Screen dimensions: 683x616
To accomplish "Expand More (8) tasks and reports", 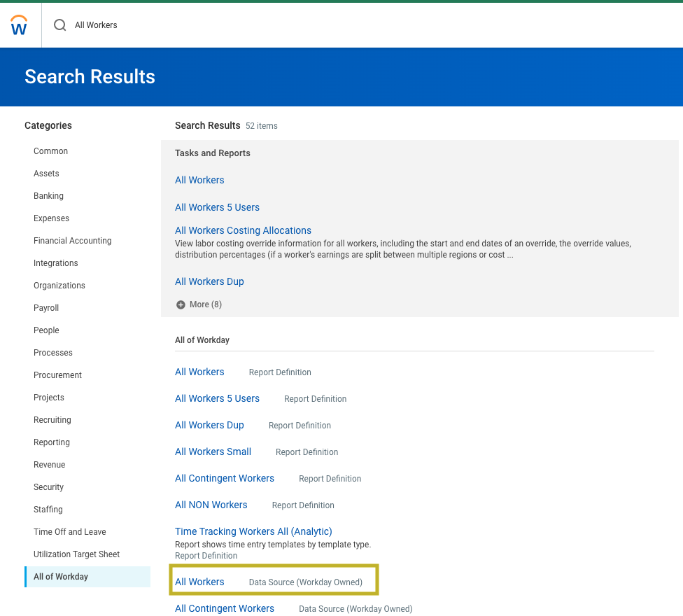I will (x=199, y=304).
